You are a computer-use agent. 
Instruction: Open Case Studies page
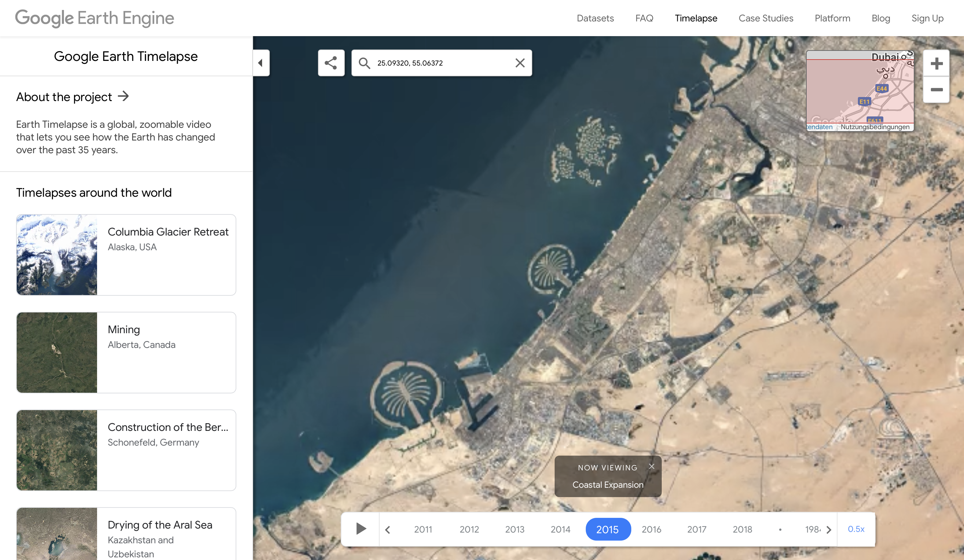pos(766,18)
